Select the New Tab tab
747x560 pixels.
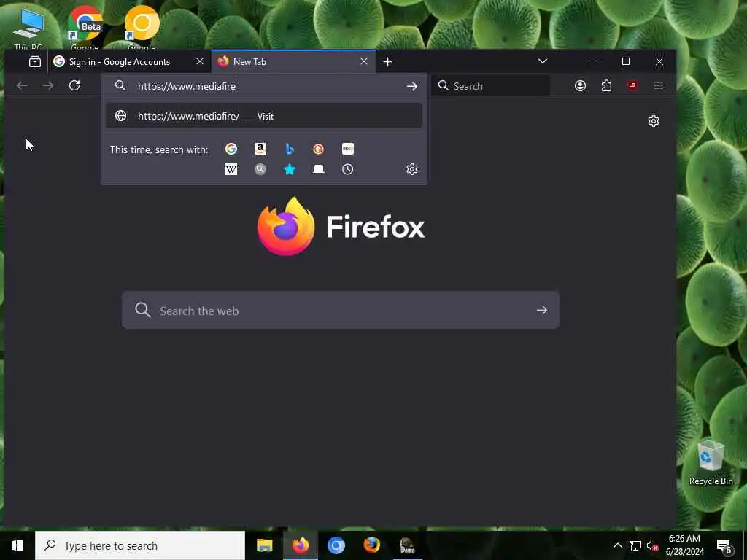pos(293,61)
